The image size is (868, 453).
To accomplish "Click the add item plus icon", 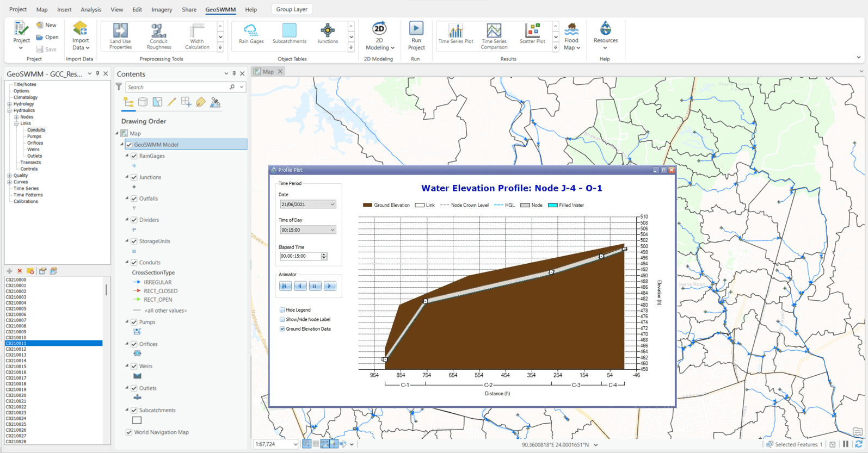I will coord(9,271).
